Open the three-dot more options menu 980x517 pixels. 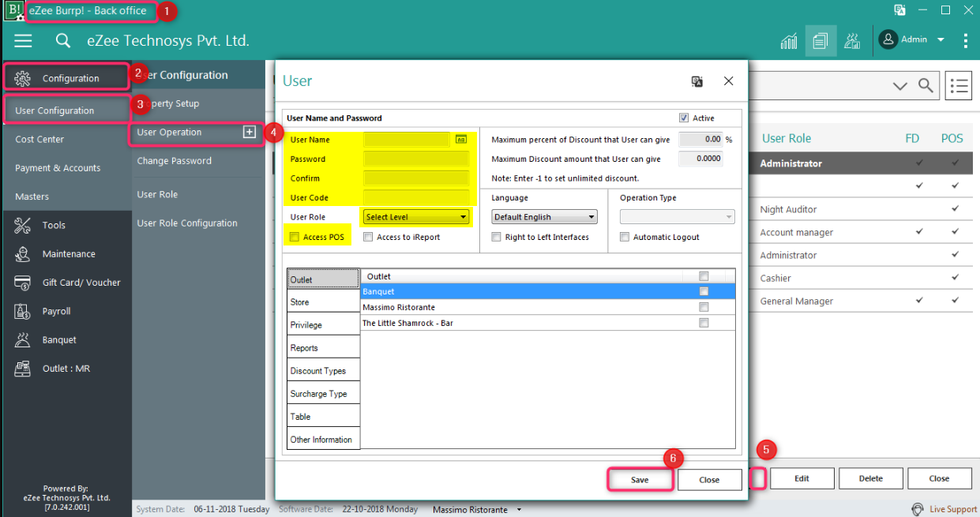click(x=965, y=40)
